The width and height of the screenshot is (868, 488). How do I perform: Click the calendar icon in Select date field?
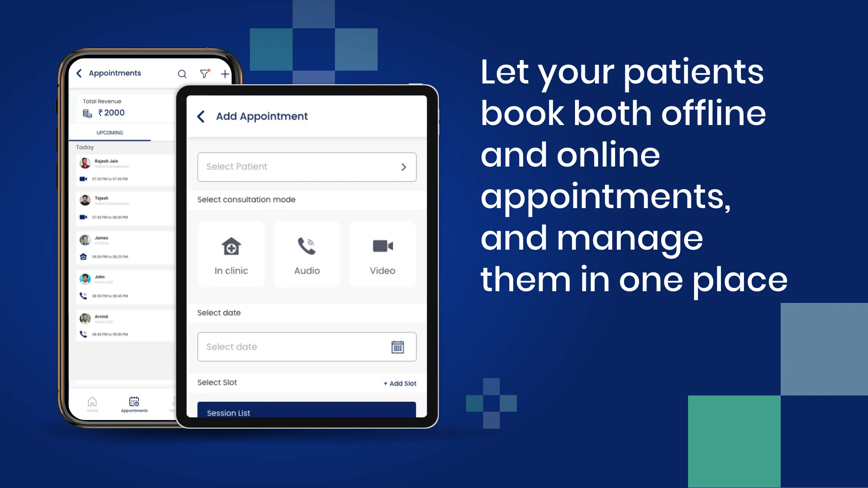(x=398, y=347)
